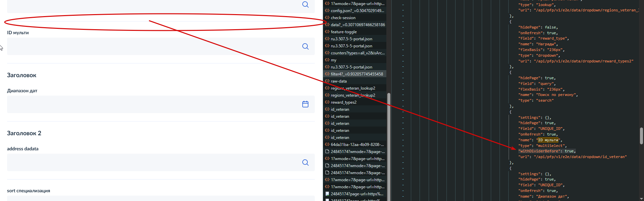Click the "Диапазон дат" name value in JSON

551,196
